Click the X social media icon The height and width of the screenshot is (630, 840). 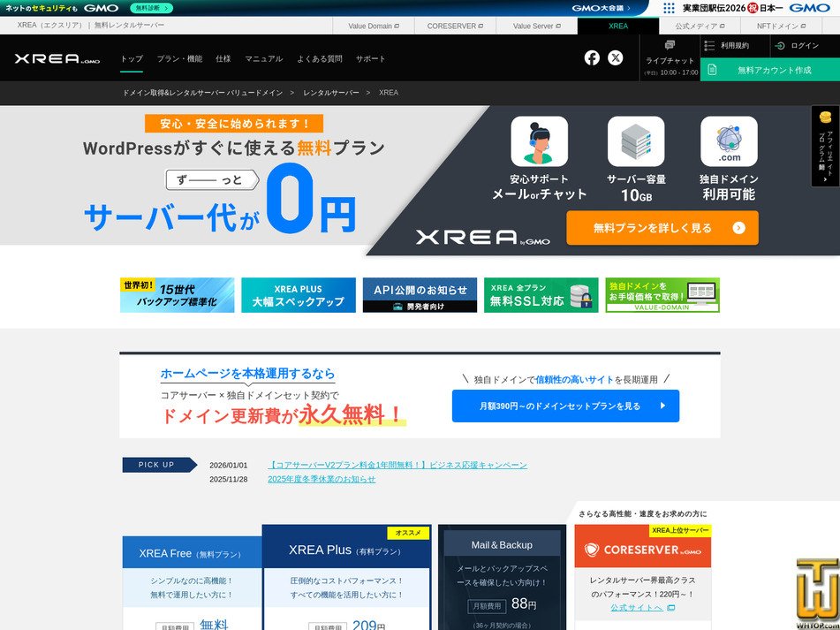point(616,59)
